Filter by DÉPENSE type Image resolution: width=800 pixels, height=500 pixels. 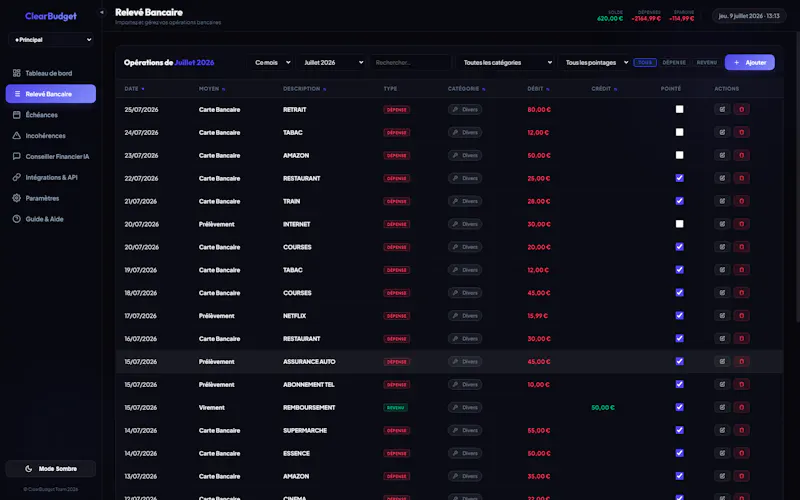(x=674, y=62)
